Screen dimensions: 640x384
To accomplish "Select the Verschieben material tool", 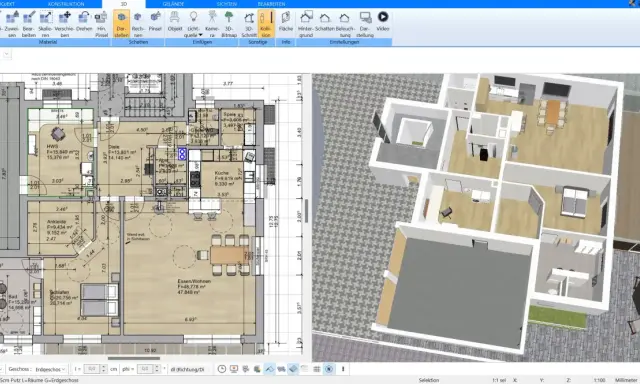I will pos(64,24).
